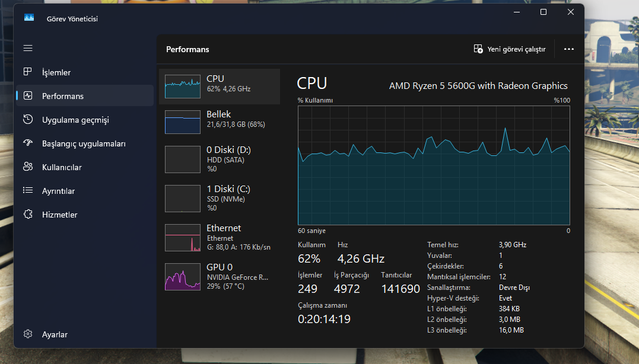Select the 0 Diski (D:) graph thumbnail
The image size is (639, 364).
tap(183, 159)
